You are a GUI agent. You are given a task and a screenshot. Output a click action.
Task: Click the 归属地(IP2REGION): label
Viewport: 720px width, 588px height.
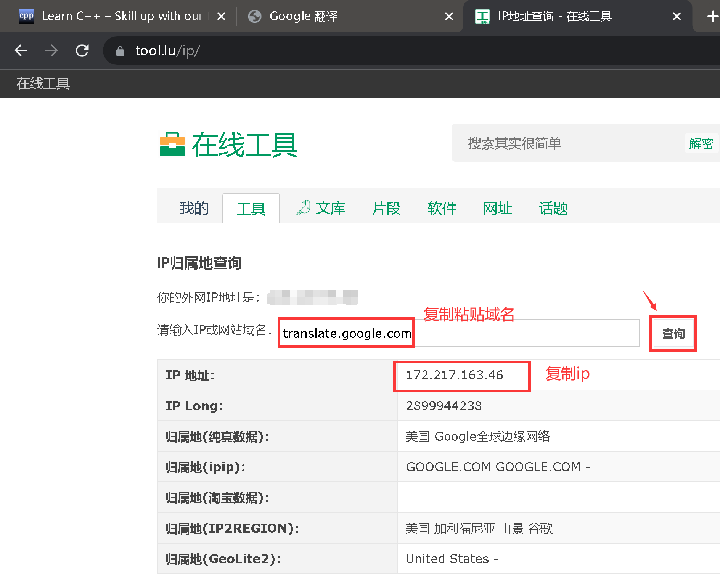232,528
